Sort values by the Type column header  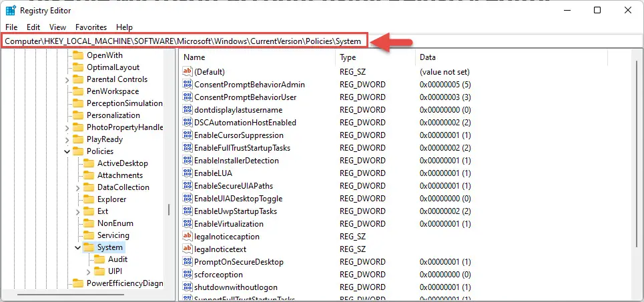[x=376, y=57]
